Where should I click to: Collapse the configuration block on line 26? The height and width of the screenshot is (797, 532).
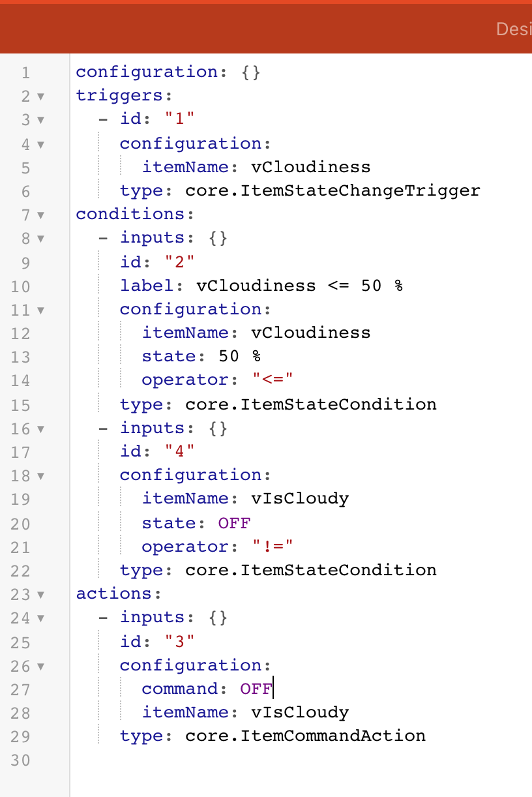[40, 666]
